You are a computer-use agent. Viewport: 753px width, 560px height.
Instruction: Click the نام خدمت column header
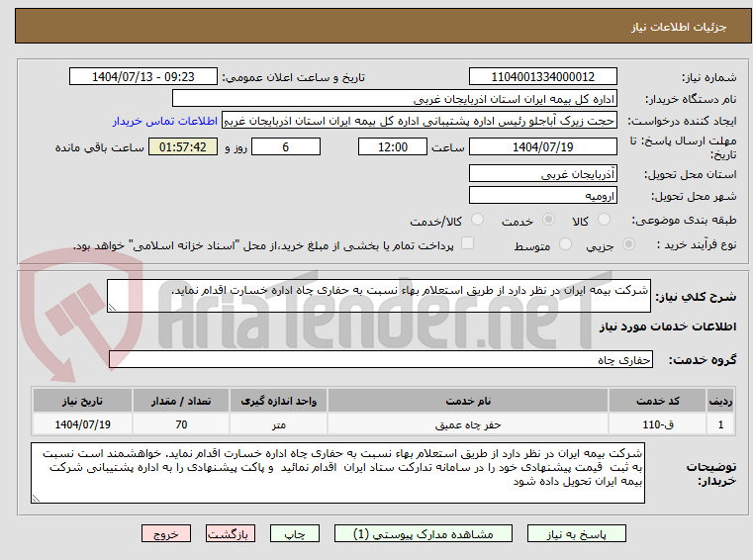coord(468,401)
